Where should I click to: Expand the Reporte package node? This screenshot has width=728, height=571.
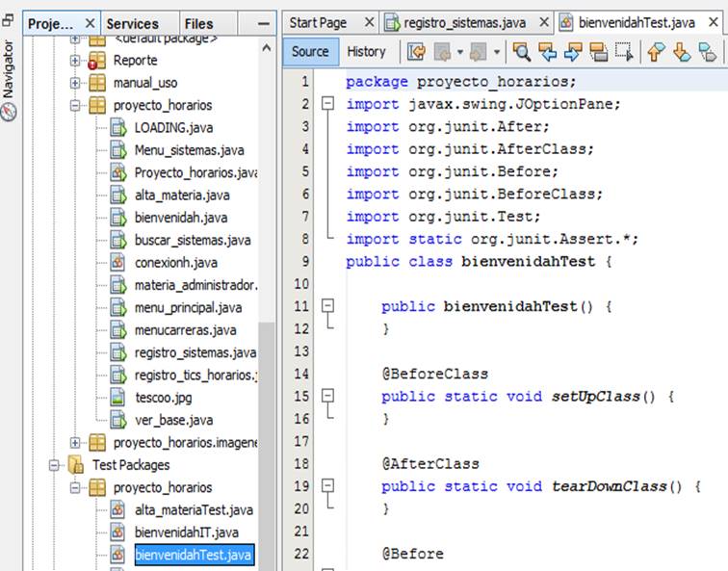(x=75, y=60)
